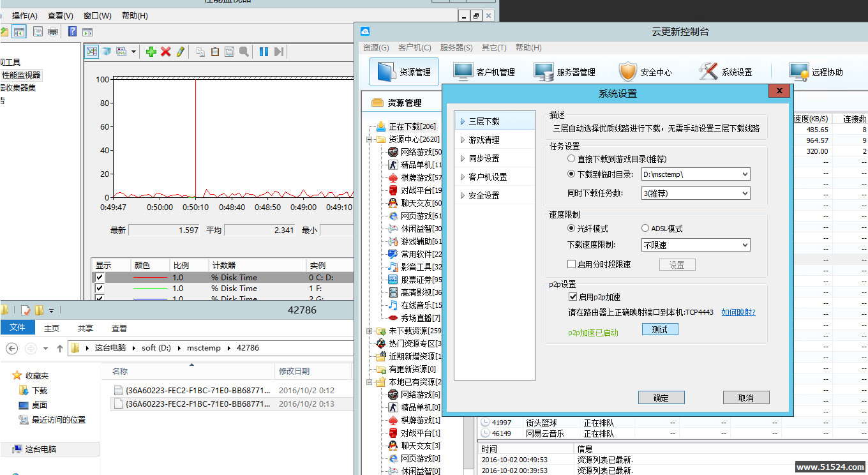
Task: Click the red X delete counter icon
Action: (x=166, y=52)
